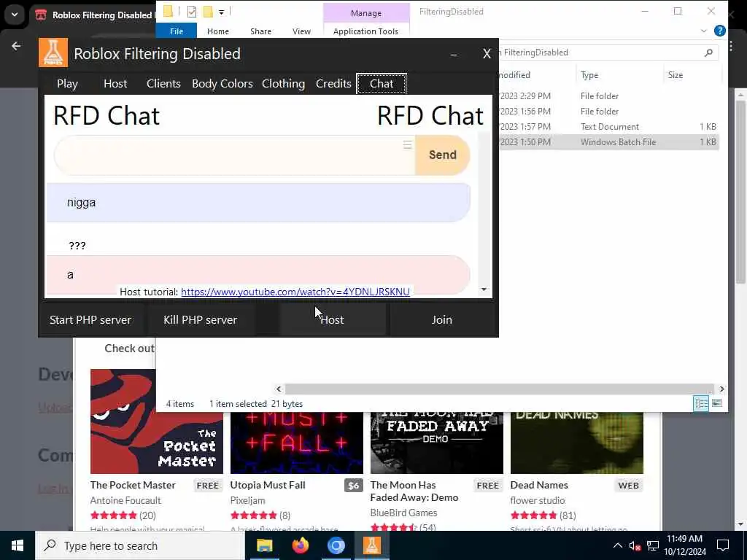
Task: Click the RFD flask taskbar icon
Action: pos(371,545)
